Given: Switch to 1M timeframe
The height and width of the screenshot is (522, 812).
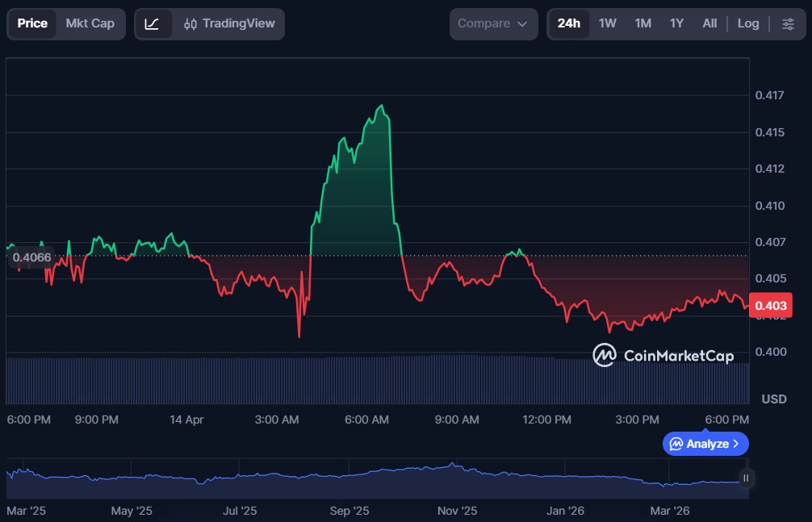Looking at the screenshot, I should [642, 23].
